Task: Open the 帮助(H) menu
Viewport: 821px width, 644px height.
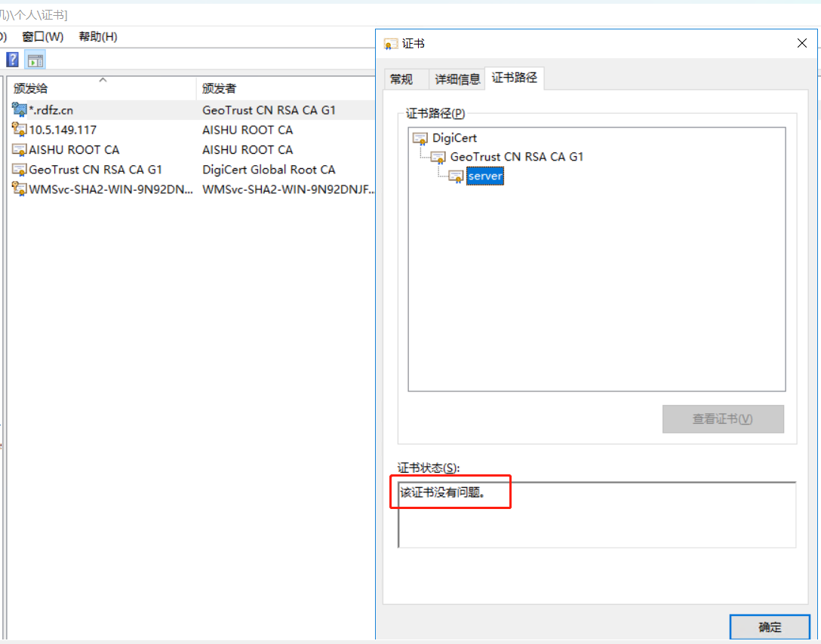Action: point(98,37)
